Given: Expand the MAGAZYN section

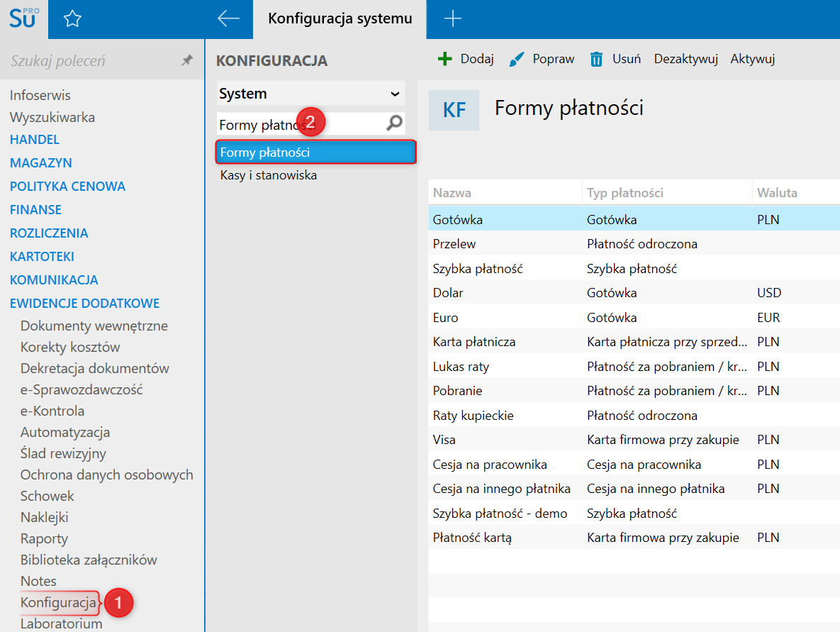Looking at the screenshot, I should (x=40, y=163).
